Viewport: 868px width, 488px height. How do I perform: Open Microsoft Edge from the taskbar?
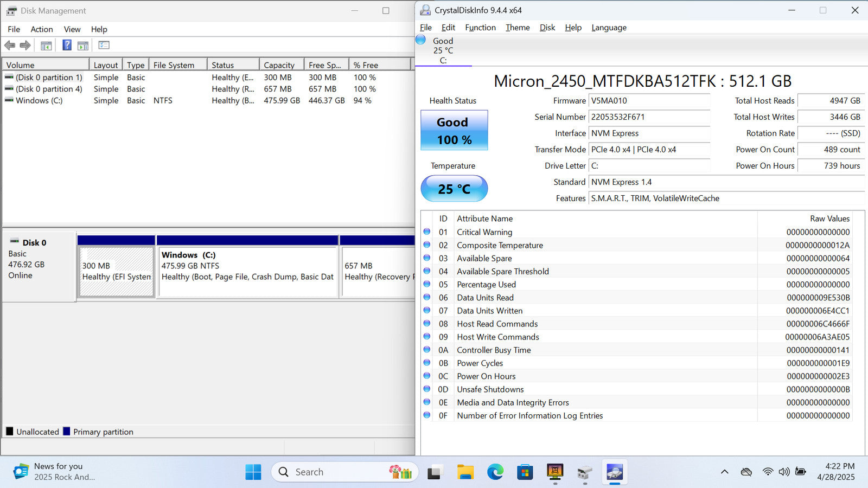click(495, 472)
